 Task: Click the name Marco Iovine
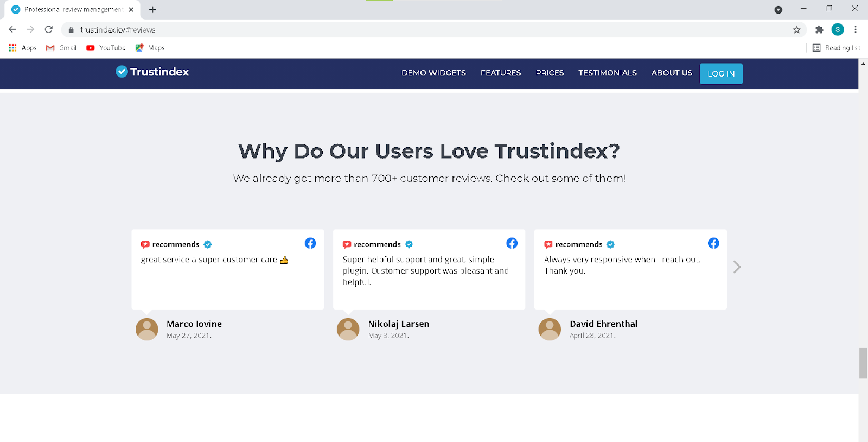pos(194,324)
